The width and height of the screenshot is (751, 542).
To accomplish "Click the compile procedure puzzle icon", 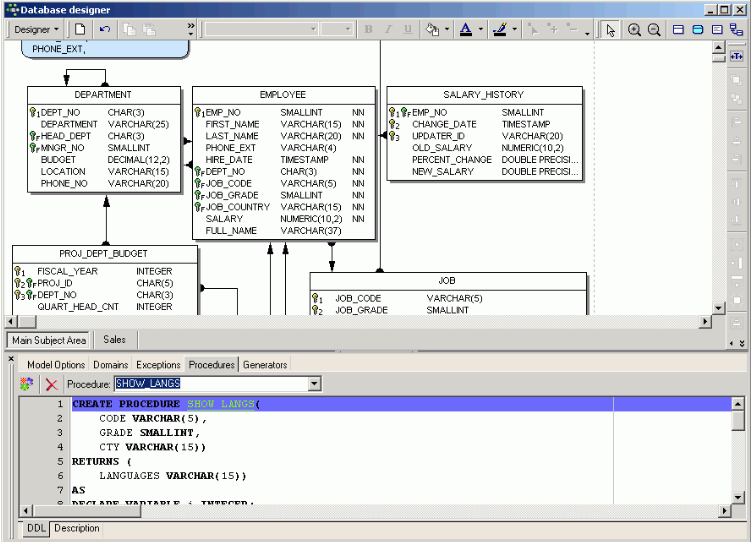I will 26,384.
